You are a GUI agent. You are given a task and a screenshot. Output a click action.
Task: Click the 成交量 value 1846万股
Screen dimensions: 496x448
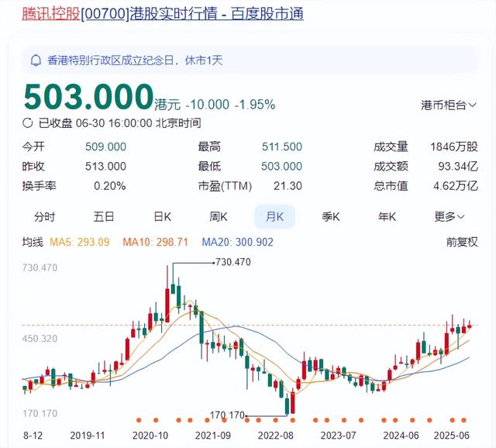tap(453, 146)
